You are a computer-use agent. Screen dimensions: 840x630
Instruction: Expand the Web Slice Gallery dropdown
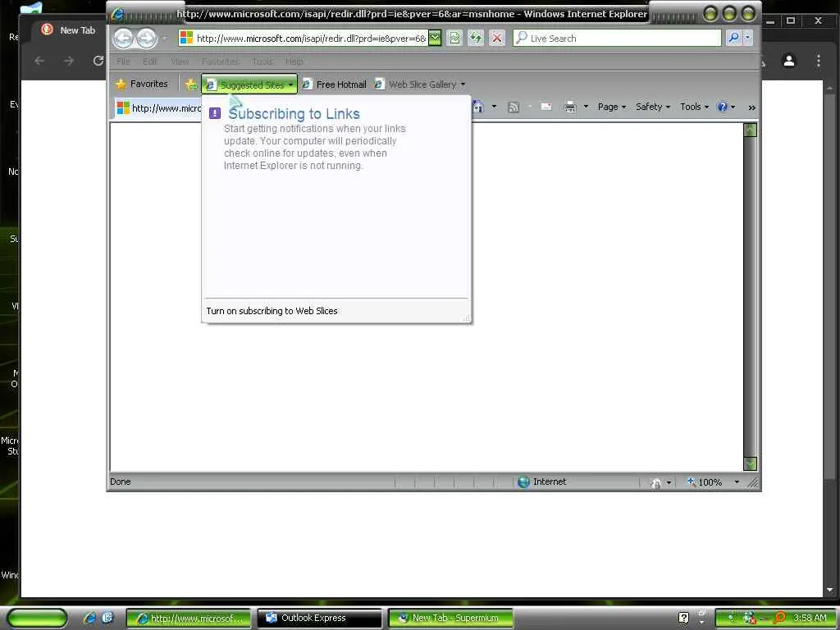click(x=463, y=84)
